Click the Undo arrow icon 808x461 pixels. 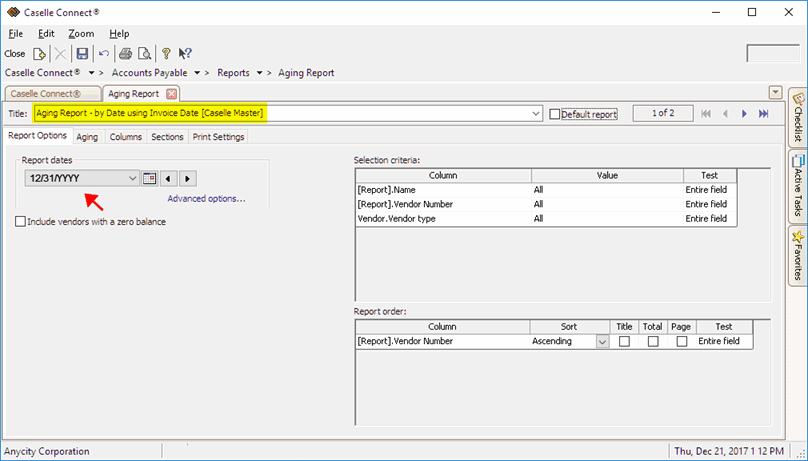tap(104, 53)
